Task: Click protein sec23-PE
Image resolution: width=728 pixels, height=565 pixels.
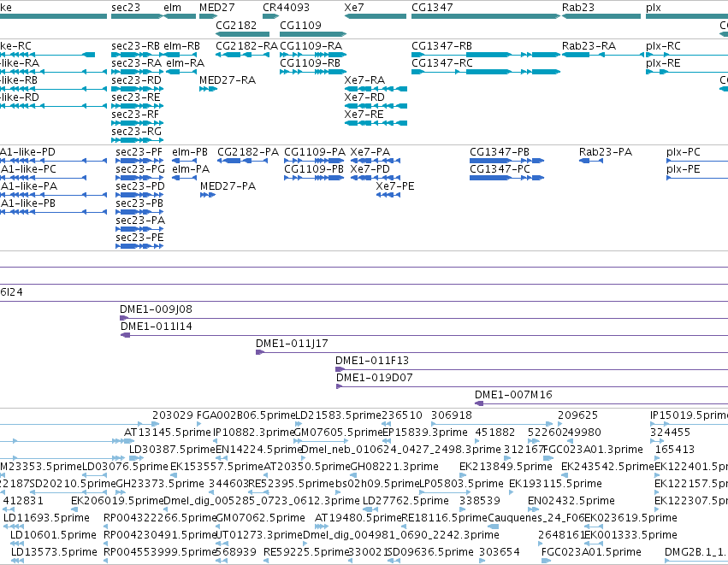Action: (139, 246)
